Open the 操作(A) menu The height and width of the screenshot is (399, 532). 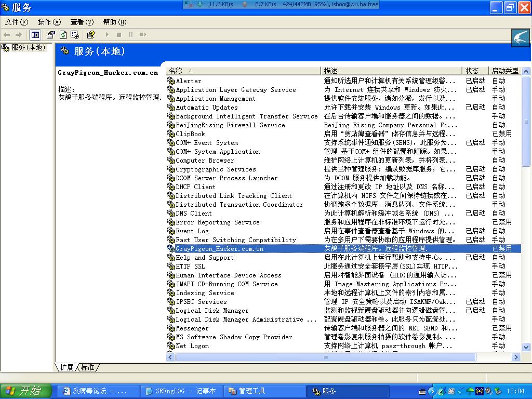point(49,22)
